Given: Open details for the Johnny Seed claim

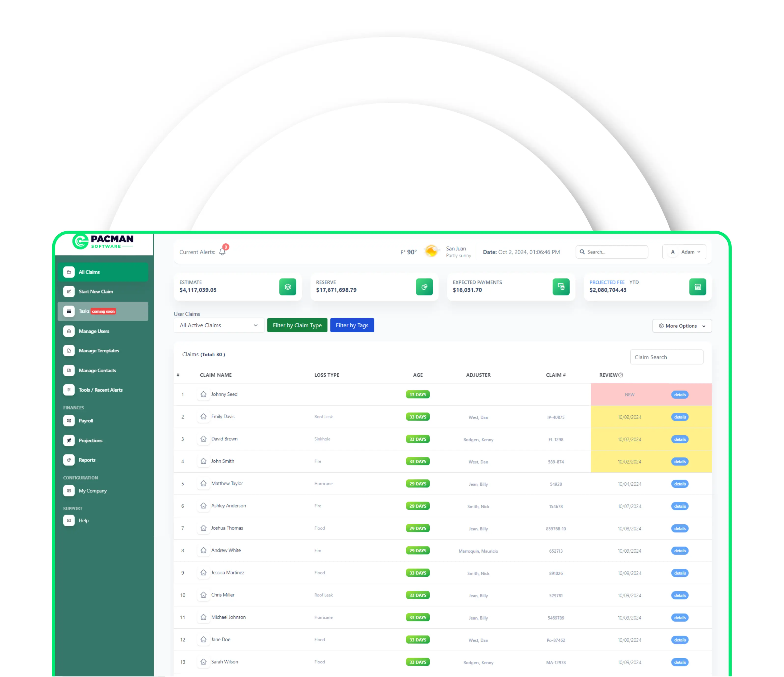Looking at the screenshot, I should click(680, 395).
